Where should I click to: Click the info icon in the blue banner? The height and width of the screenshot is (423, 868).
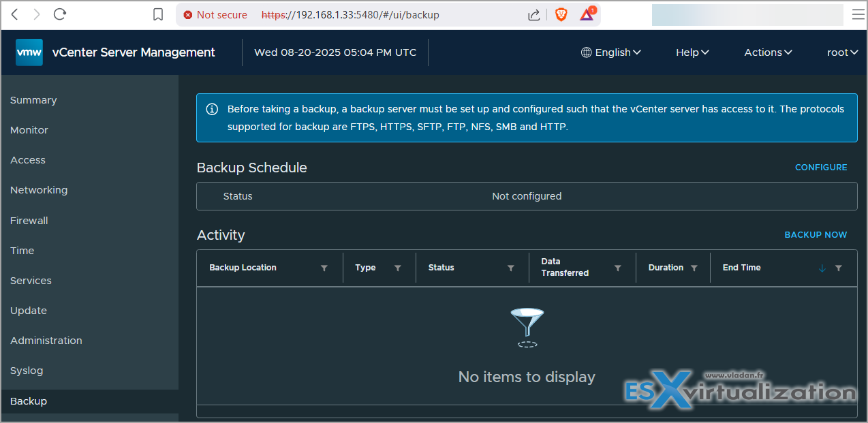point(213,109)
